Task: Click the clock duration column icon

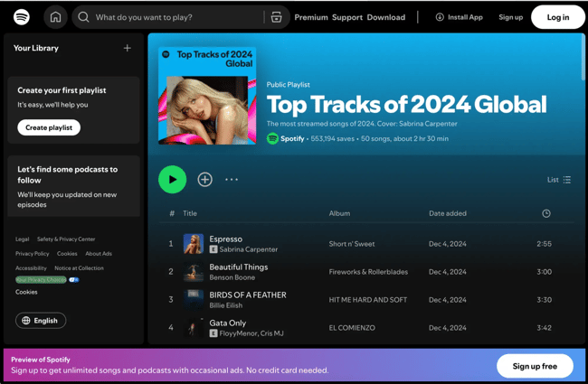Action: [545, 214]
